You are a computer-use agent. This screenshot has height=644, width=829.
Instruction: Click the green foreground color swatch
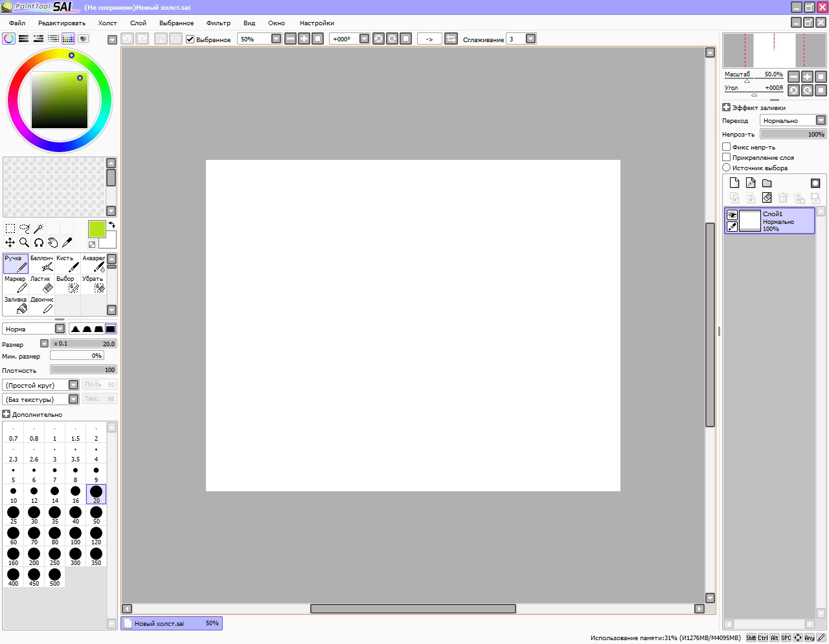coord(97,228)
